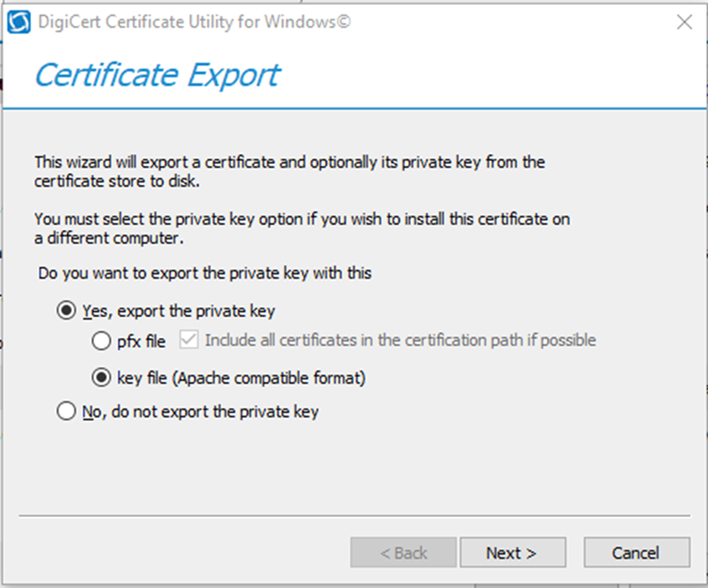Image resolution: width=708 pixels, height=588 pixels.
Task: Click the < Back button
Action: point(403,552)
